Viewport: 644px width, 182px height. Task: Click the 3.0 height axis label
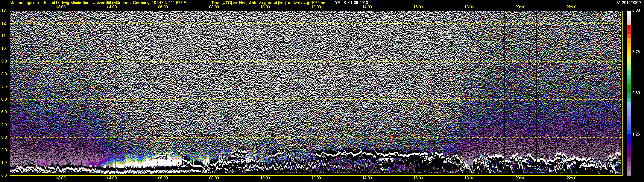pyautogui.click(x=4, y=137)
